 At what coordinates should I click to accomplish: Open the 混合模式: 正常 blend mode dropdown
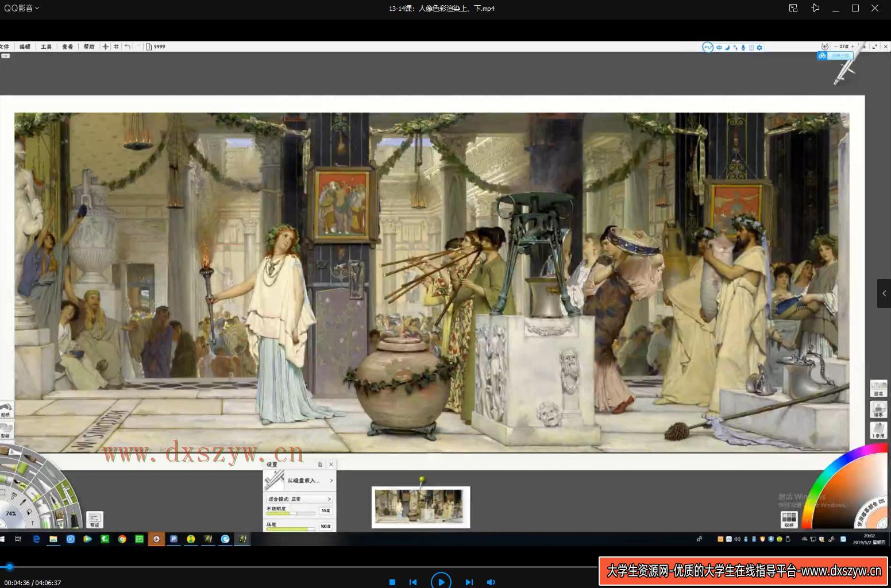299,499
